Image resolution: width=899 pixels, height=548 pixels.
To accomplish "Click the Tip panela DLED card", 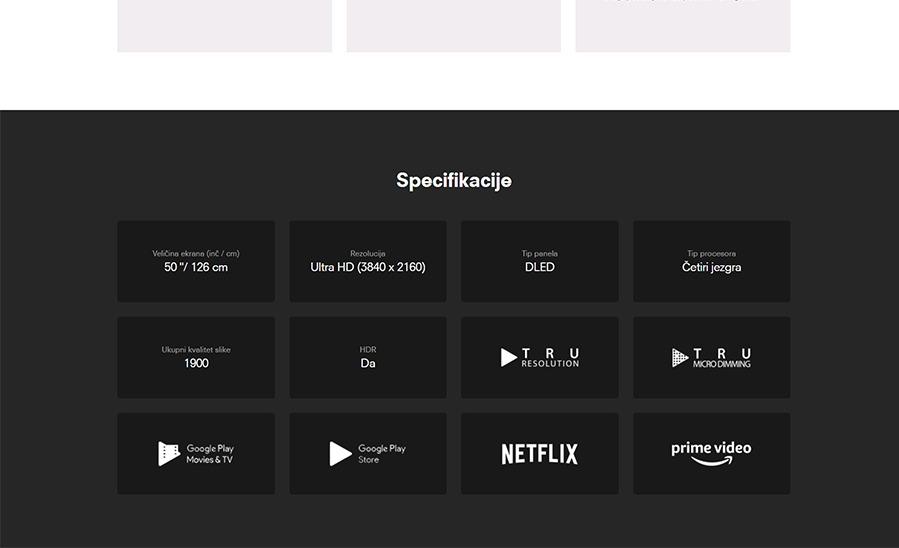I will click(539, 261).
